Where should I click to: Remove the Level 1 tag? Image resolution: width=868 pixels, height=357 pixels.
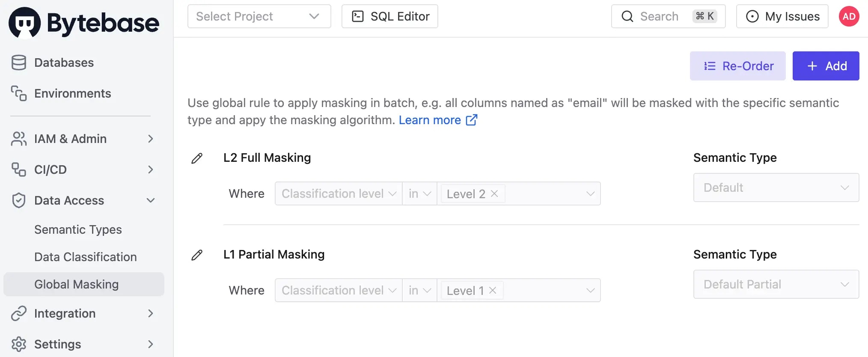coord(493,290)
